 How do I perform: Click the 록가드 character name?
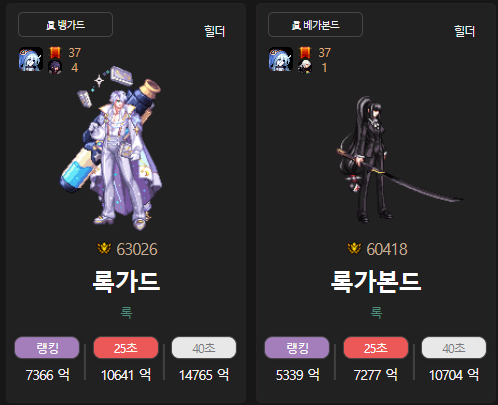click(126, 282)
